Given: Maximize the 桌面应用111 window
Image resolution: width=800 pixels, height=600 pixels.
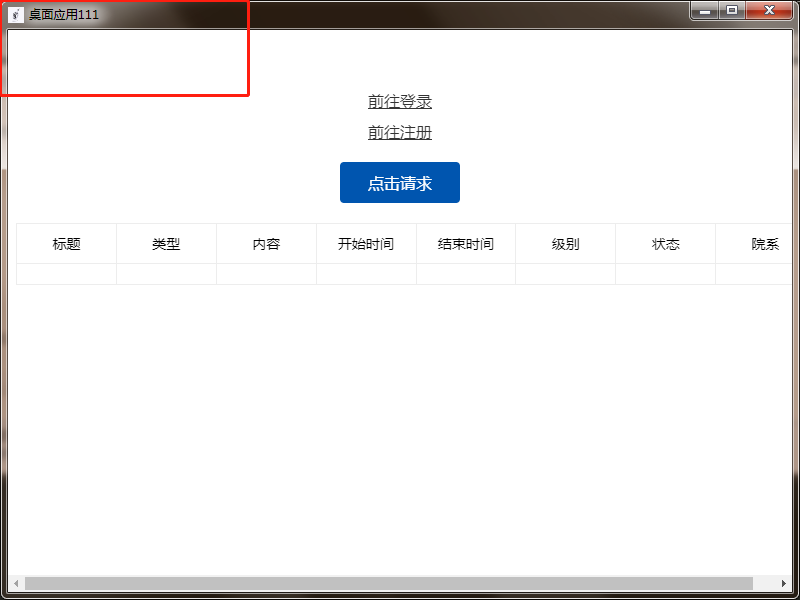Looking at the screenshot, I should 732,11.
